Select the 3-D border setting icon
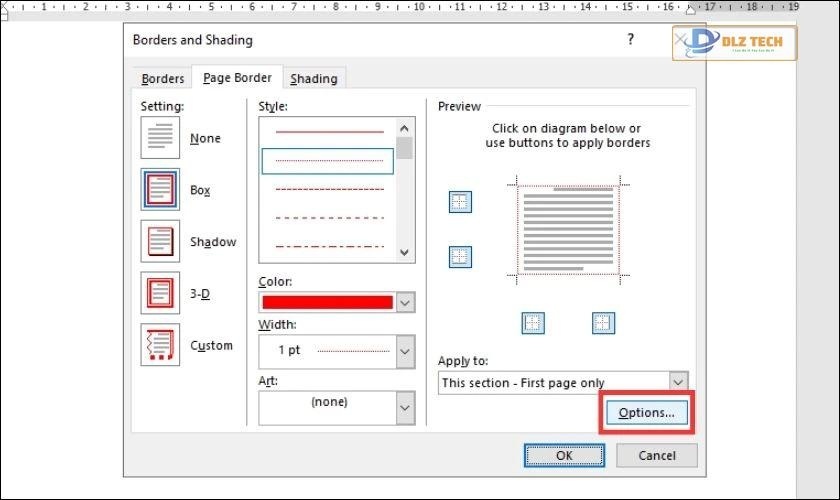The height and width of the screenshot is (500, 840). click(160, 294)
